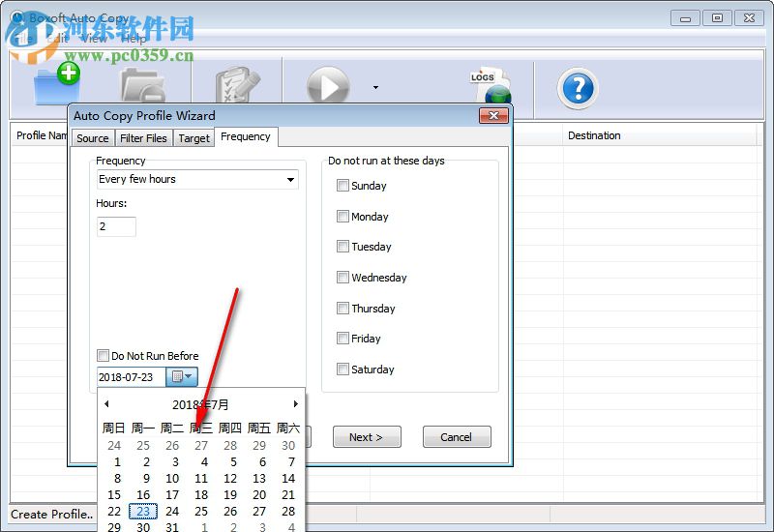Check the Wednesday checkbox
774x532 pixels.
pyautogui.click(x=342, y=278)
